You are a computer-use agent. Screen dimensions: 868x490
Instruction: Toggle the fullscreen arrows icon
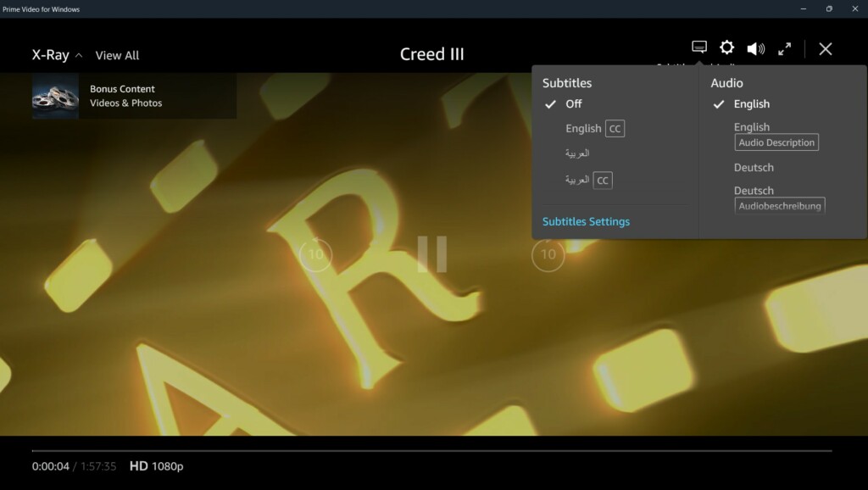click(784, 48)
